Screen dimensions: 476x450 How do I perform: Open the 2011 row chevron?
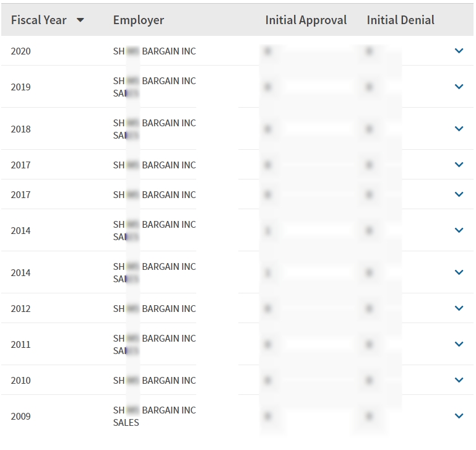(x=459, y=344)
